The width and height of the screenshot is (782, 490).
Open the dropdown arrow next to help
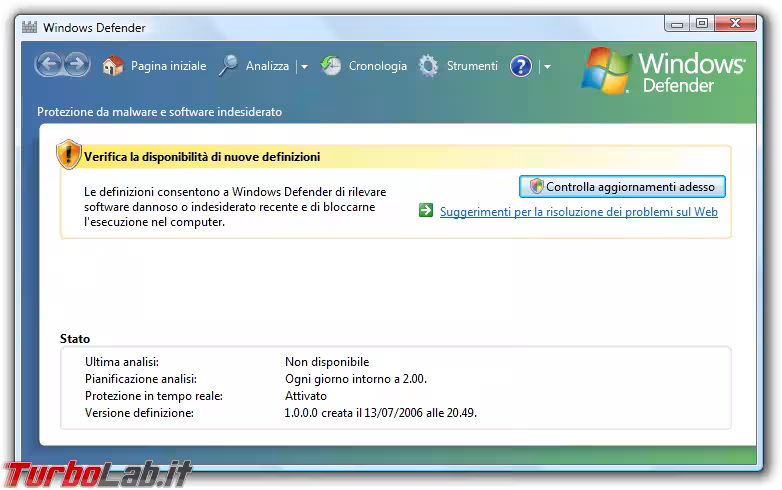546,67
